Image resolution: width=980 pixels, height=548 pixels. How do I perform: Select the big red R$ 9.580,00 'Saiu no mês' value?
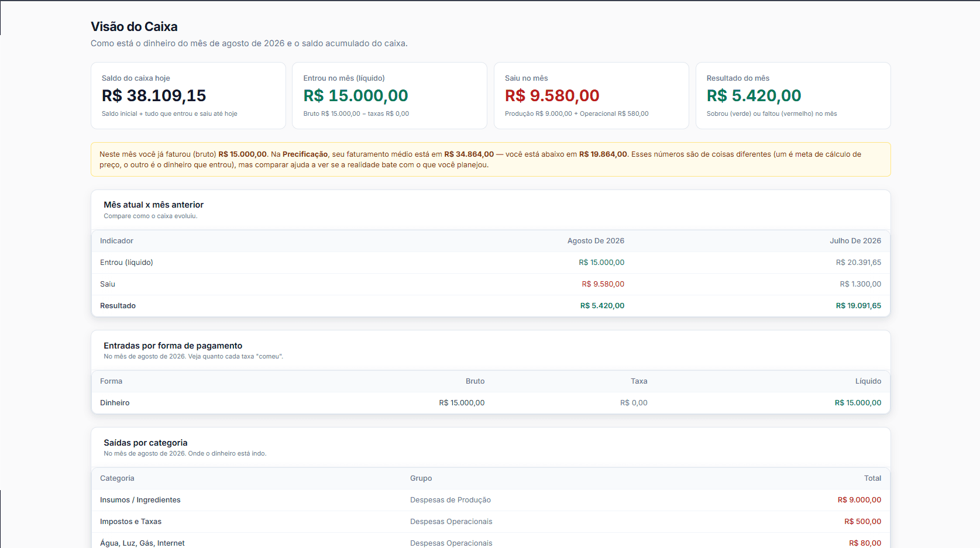552,95
